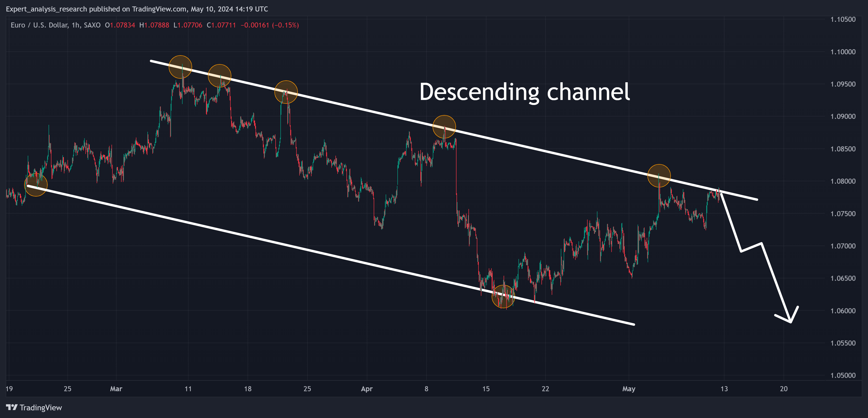Click the TradingView logo icon
868x418 pixels.
pyautogui.click(x=11, y=407)
